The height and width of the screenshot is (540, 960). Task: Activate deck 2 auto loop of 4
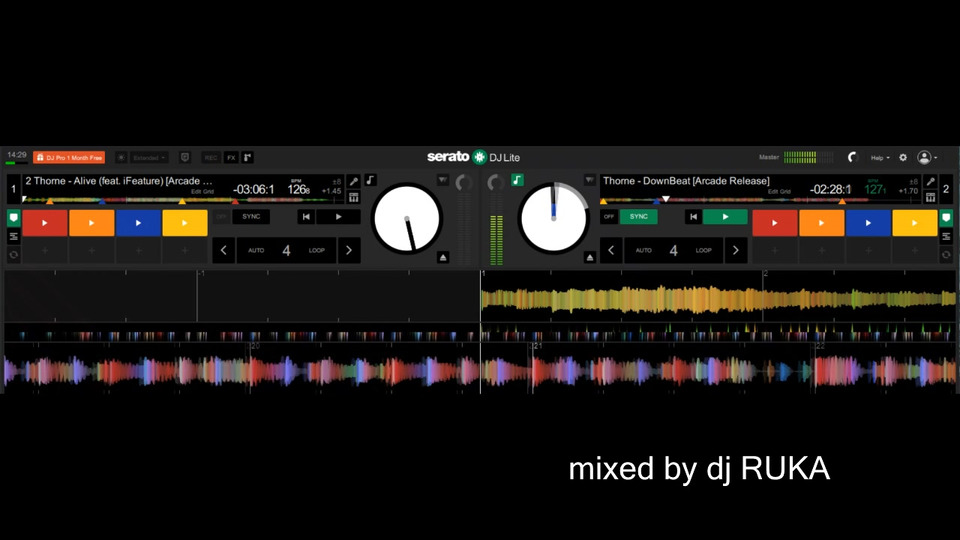point(673,250)
